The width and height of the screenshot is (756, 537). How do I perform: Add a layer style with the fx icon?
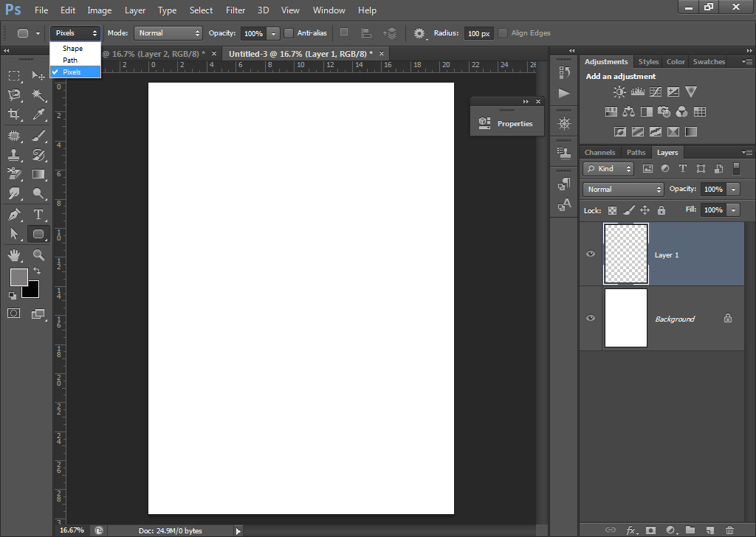click(x=630, y=530)
